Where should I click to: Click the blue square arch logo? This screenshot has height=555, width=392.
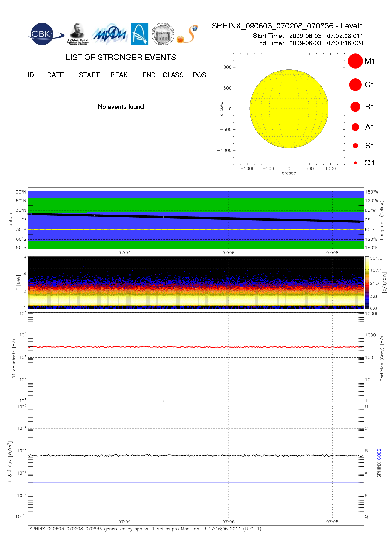[139, 34]
